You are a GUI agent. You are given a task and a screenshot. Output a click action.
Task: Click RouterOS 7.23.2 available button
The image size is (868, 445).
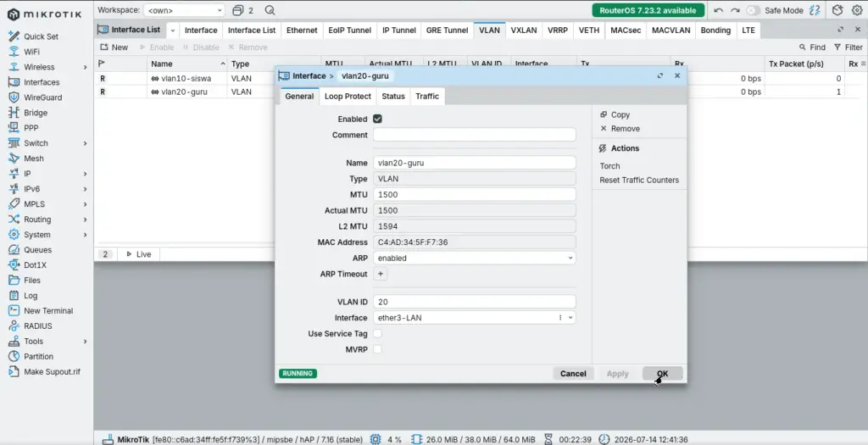click(648, 10)
